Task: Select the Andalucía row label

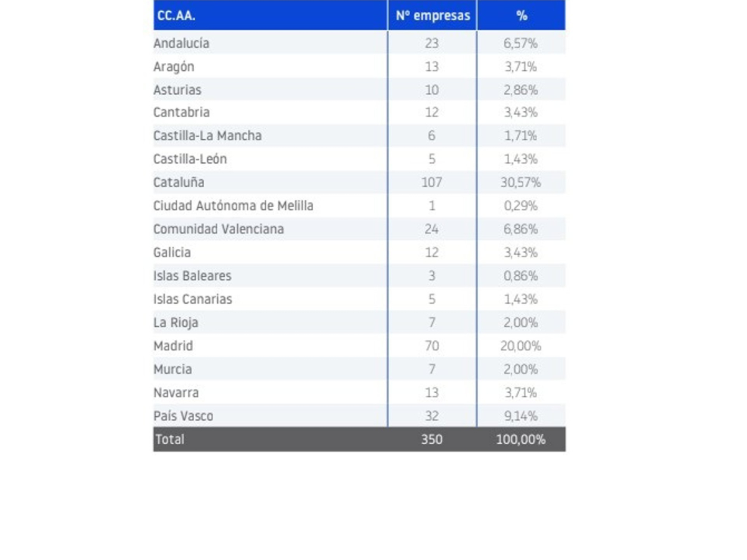Action: tap(181, 44)
